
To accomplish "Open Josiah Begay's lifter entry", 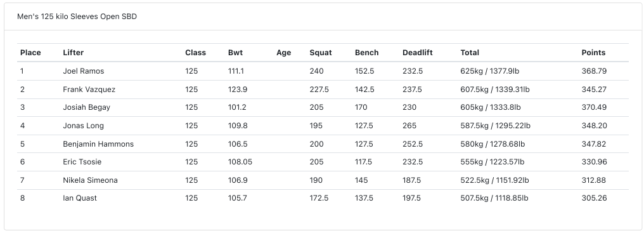I will [x=87, y=107].
